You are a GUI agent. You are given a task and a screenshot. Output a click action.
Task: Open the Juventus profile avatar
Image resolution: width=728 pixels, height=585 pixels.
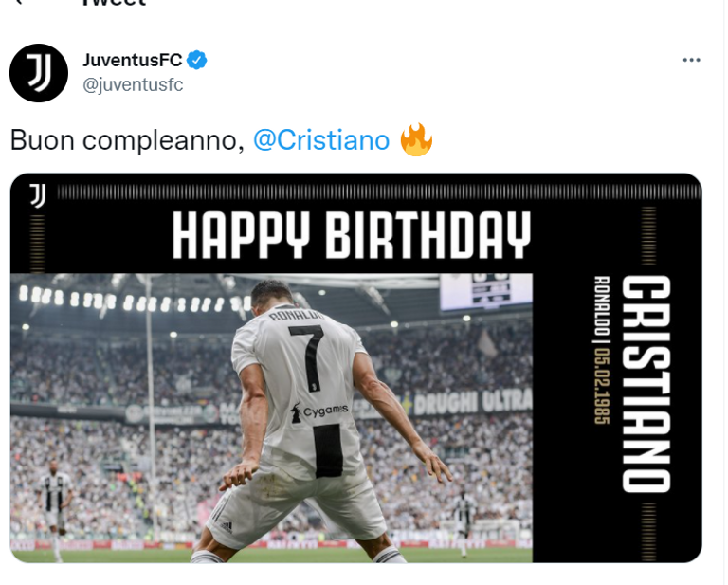39,73
